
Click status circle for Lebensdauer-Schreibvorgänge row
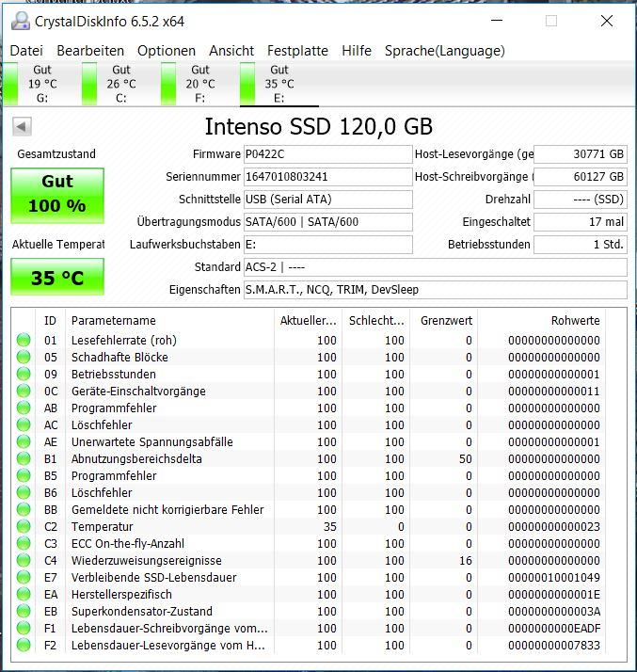(x=24, y=628)
